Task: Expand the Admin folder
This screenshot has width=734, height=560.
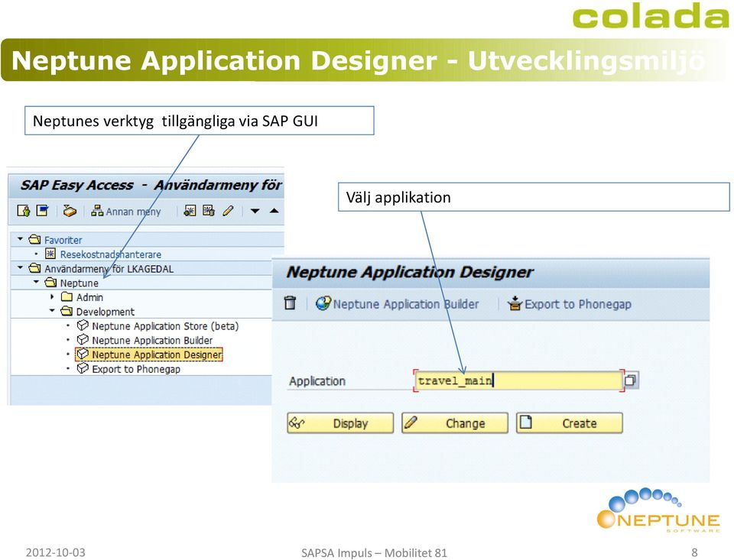Action: tap(52, 296)
